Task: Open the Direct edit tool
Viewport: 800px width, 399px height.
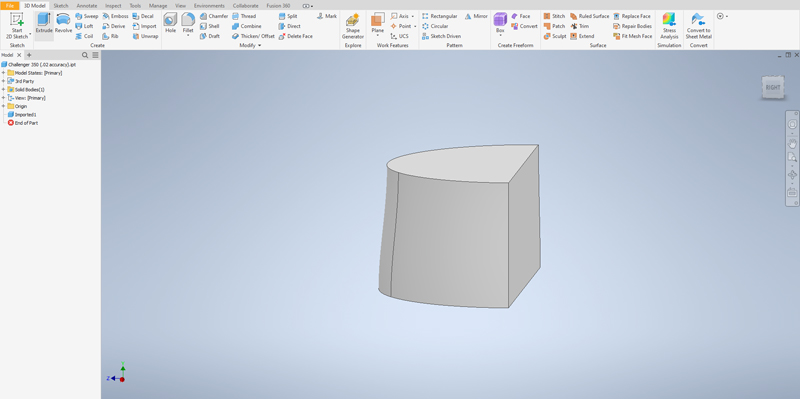Action: pyautogui.click(x=289, y=26)
